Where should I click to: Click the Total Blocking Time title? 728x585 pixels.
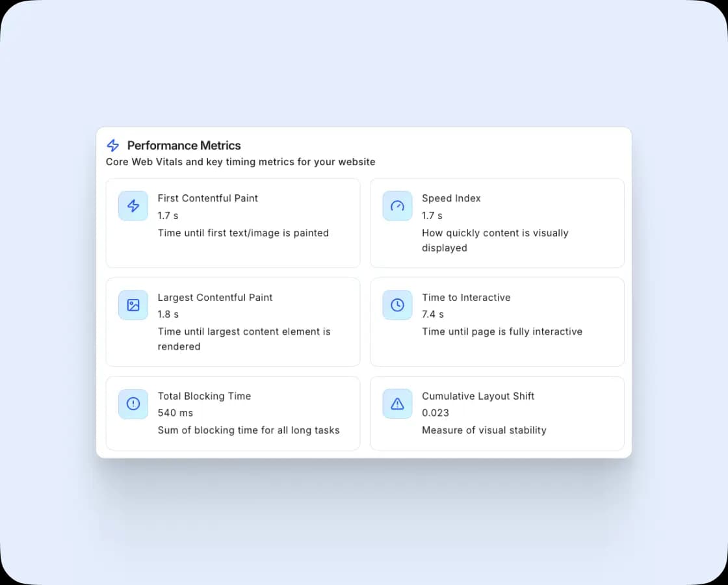[x=204, y=396]
